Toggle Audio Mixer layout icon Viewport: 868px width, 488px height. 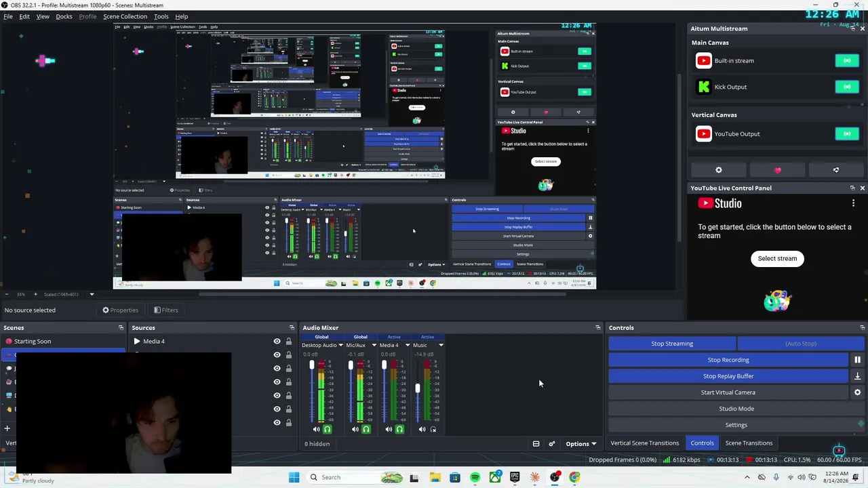pos(536,444)
